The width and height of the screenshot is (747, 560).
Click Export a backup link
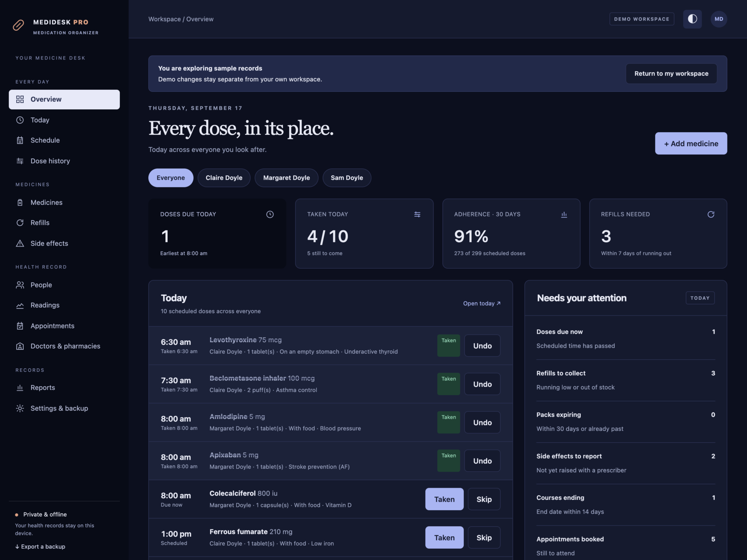tap(40, 547)
